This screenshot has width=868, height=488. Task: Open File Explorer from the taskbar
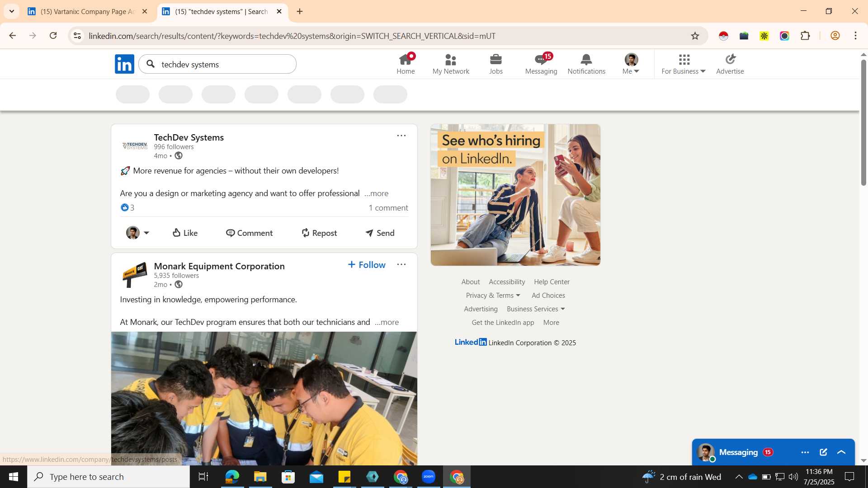click(x=260, y=477)
